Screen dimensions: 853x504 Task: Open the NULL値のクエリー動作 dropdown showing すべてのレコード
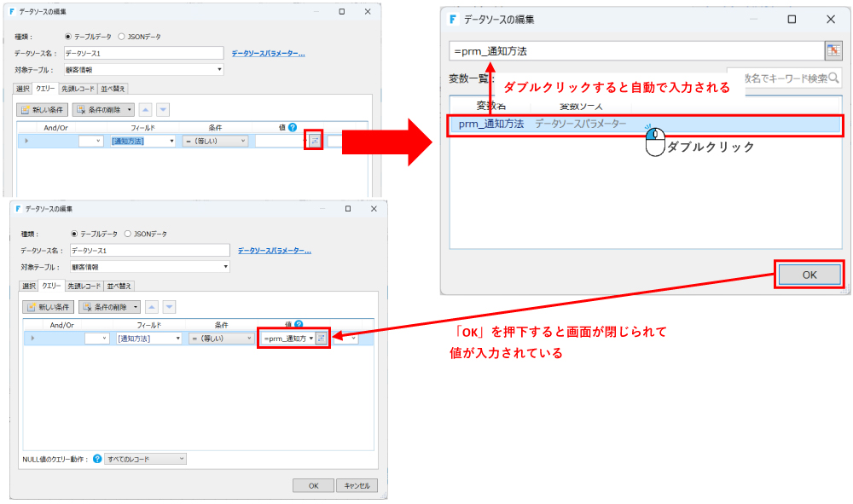pyautogui.click(x=144, y=459)
